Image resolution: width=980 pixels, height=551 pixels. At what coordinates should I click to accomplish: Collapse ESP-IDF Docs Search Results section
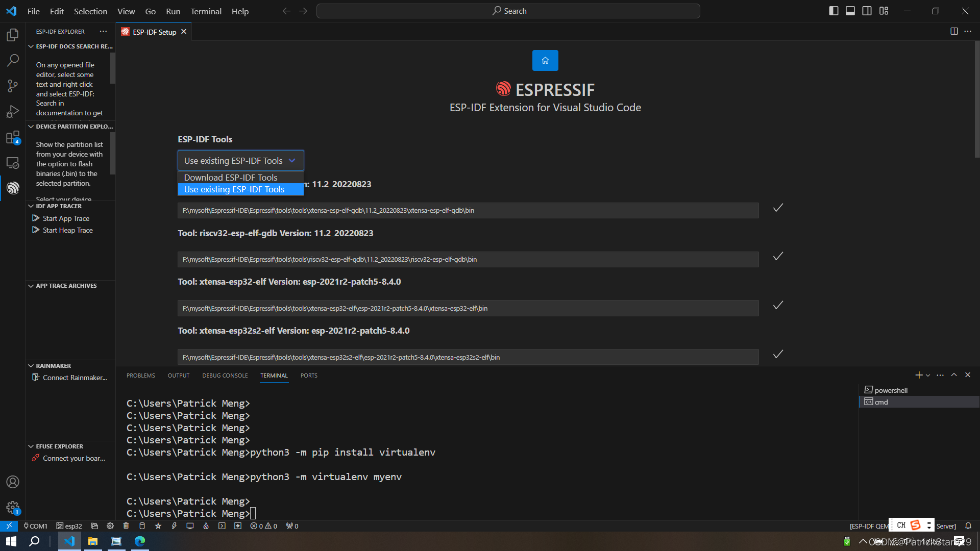(x=70, y=46)
